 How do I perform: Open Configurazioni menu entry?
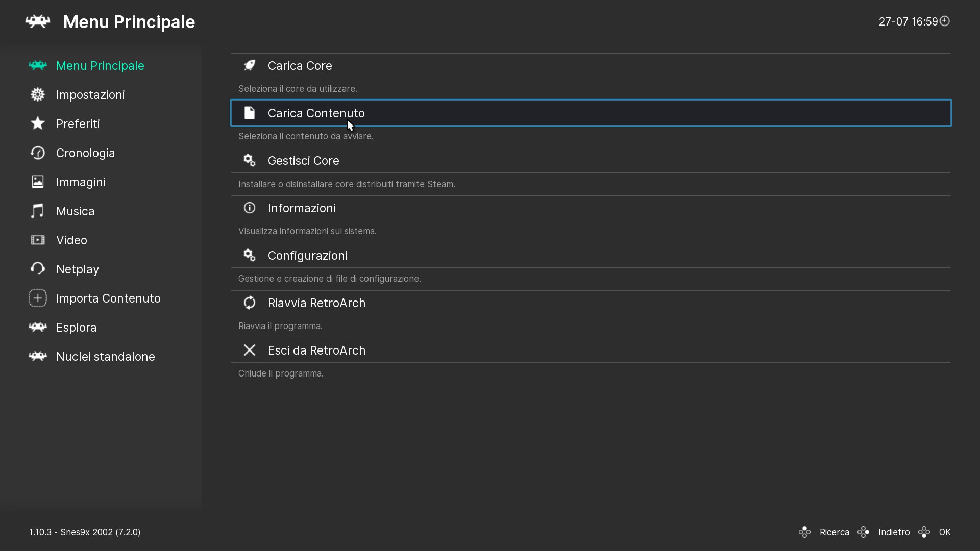pos(307,256)
